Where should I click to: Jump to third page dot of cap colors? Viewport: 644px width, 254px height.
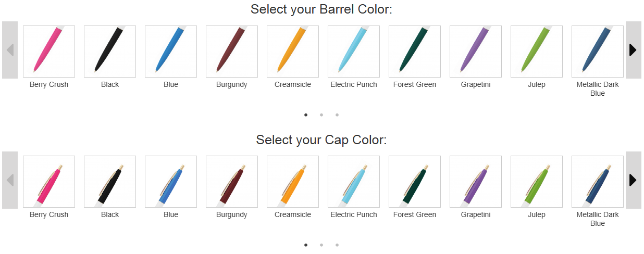click(337, 245)
